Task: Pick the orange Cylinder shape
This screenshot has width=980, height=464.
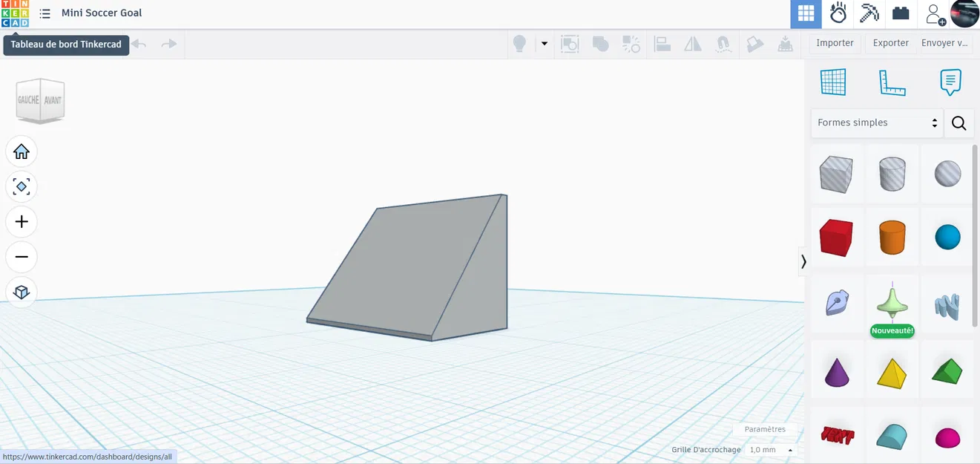Action: (x=892, y=238)
